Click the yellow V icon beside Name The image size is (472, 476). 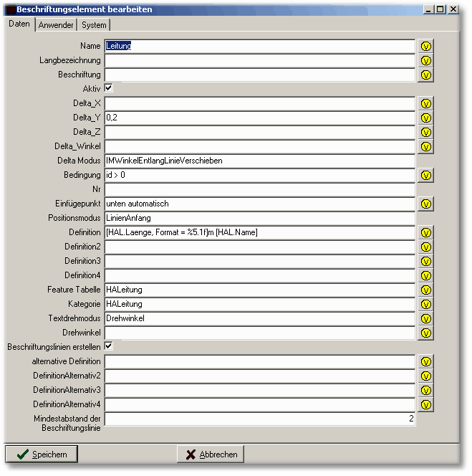coord(426,46)
